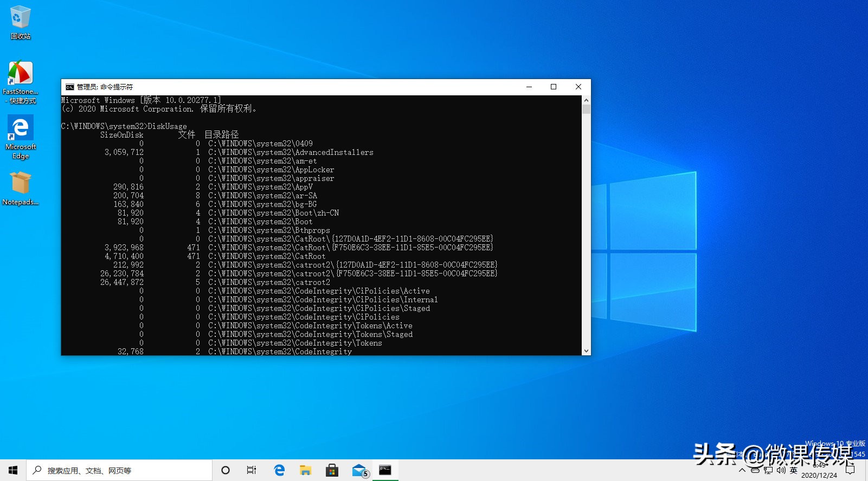
Task: Open Mail app with 5 badge
Action: (x=359, y=470)
